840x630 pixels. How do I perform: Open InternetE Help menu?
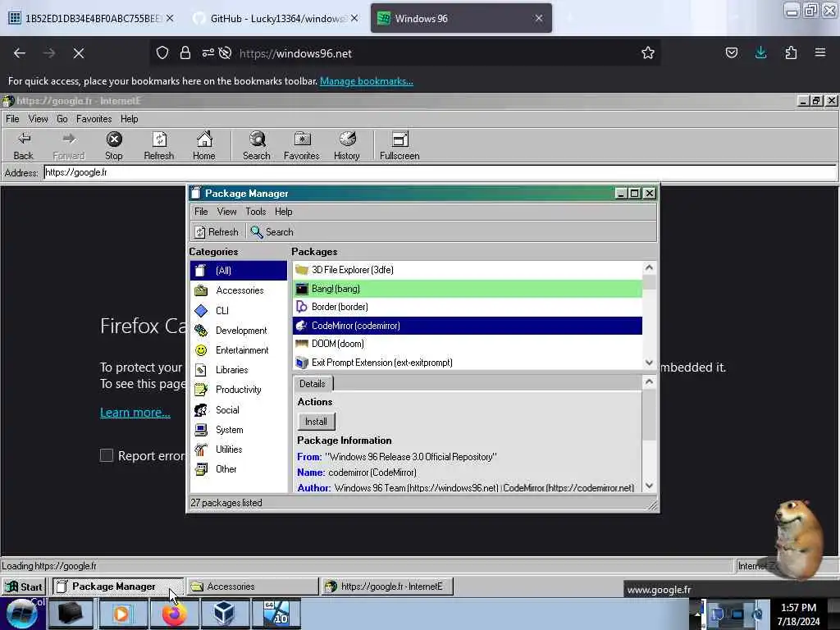129,119
